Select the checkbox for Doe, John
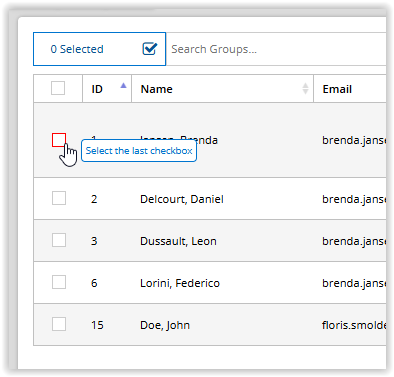 (59, 324)
